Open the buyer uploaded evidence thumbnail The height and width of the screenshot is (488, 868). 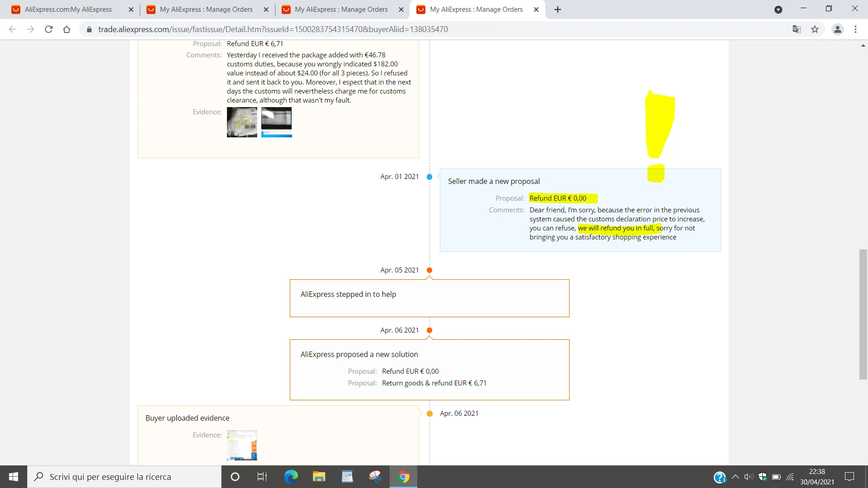[242, 445]
